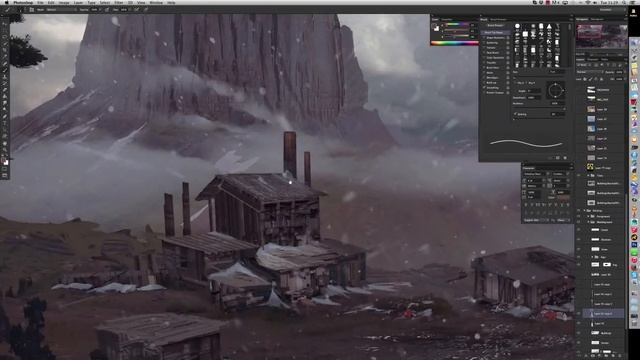This screenshot has width=640, height=360.
Task: Select Brush Tip Shape option
Action: click(494, 33)
